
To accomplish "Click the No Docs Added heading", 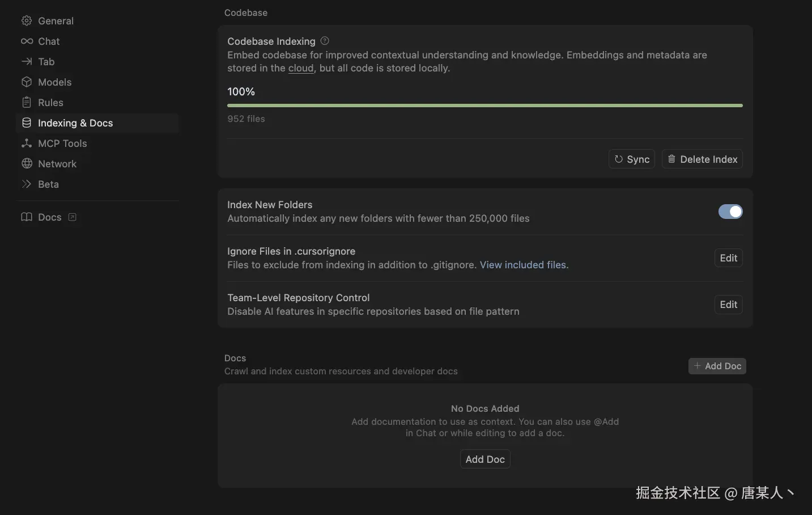I will [x=485, y=408].
